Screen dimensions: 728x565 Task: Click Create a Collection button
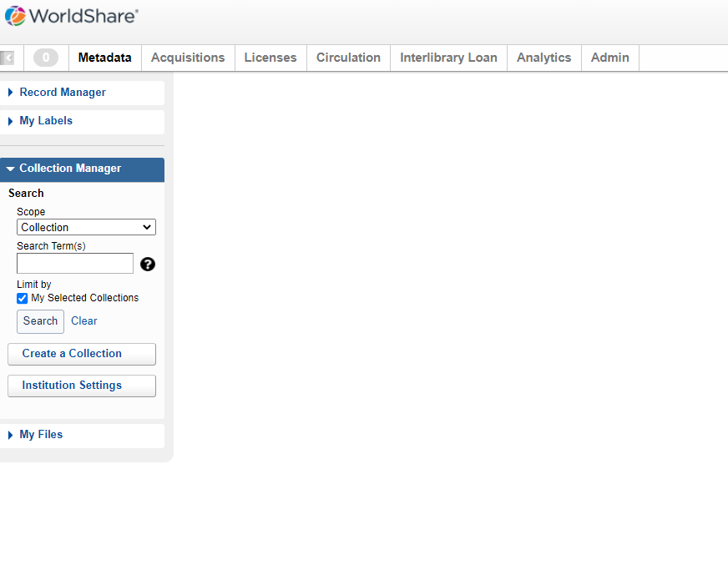[82, 354]
